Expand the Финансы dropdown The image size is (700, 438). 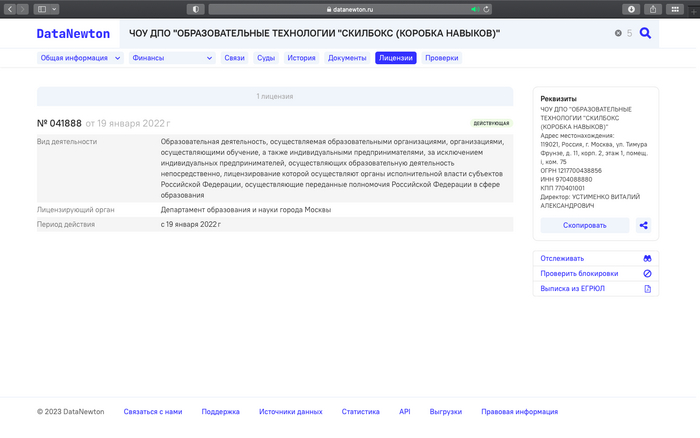(x=172, y=58)
